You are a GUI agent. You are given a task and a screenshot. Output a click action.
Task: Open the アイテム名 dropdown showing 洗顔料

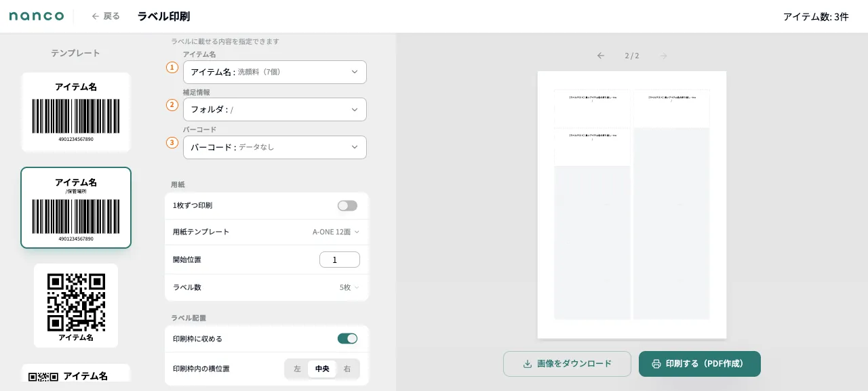point(275,72)
